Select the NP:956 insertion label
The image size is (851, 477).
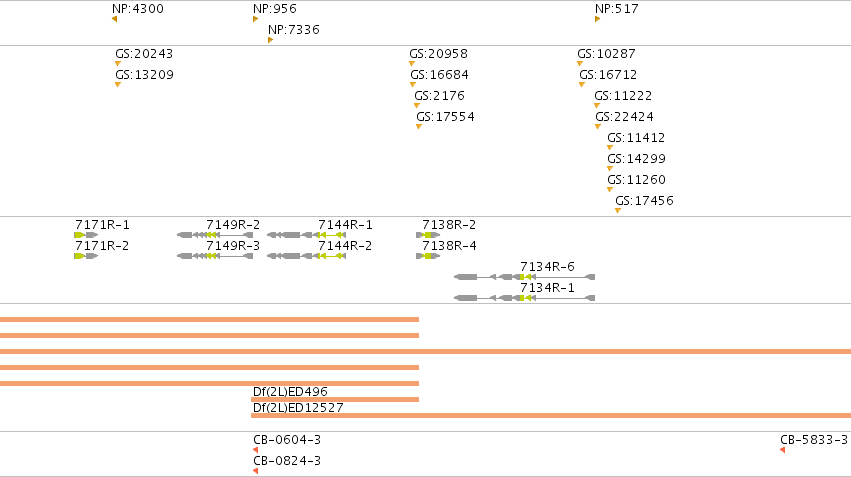click(275, 9)
